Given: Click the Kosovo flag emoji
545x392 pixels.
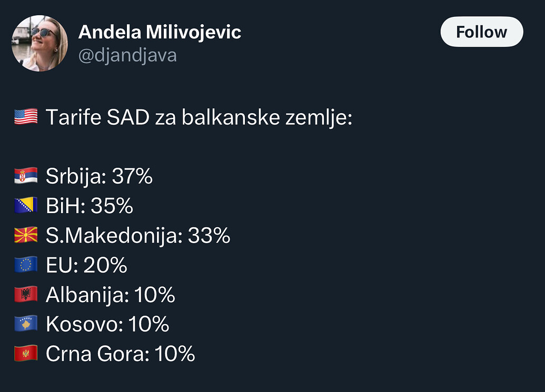Looking at the screenshot, I should pyautogui.click(x=26, y=324).
